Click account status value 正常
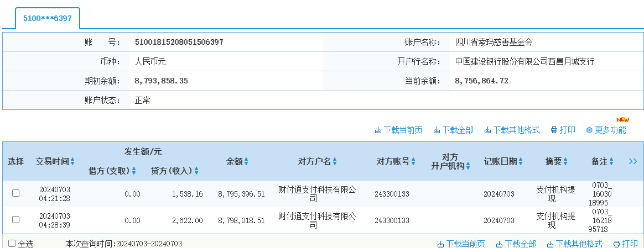 click(x=143, y=100)
